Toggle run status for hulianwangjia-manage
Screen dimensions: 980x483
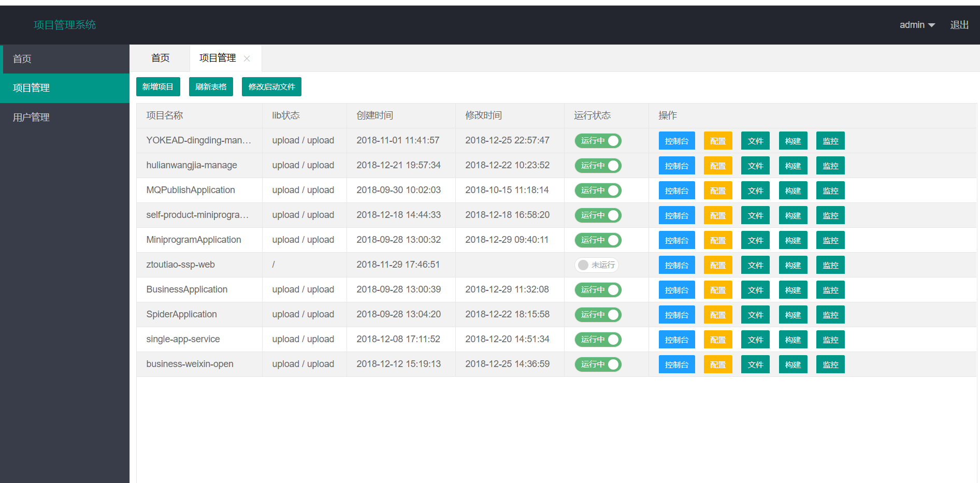598,166
